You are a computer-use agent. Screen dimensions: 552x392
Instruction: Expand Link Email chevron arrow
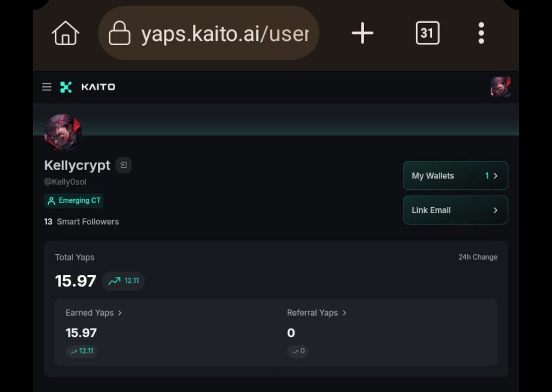pyautogui.click(x=495, y=210)
